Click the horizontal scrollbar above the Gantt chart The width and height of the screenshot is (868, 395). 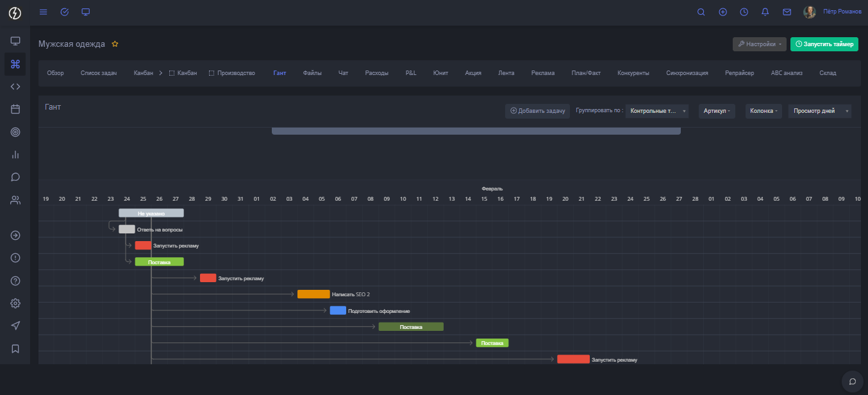476,131
